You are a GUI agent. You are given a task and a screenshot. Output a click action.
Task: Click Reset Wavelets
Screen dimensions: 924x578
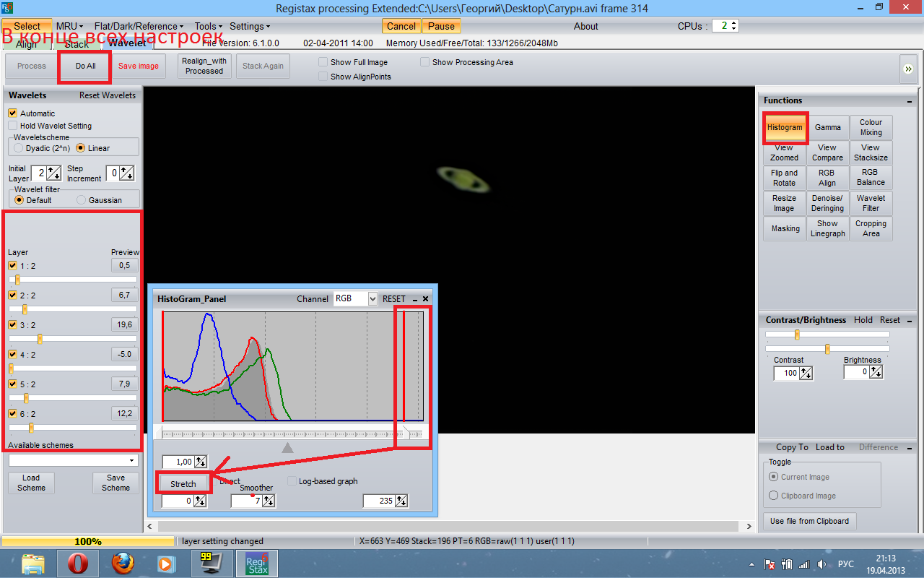(x=108, y=95)
